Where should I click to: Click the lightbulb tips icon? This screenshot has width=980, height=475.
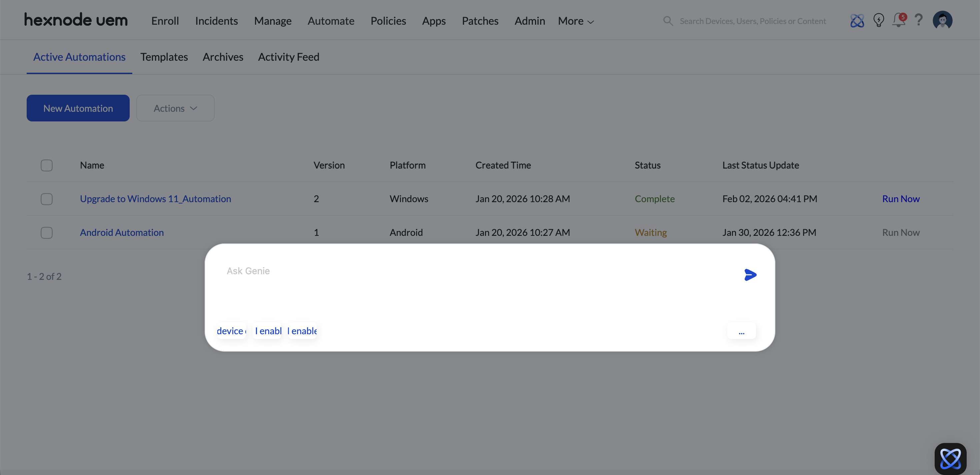878,21
